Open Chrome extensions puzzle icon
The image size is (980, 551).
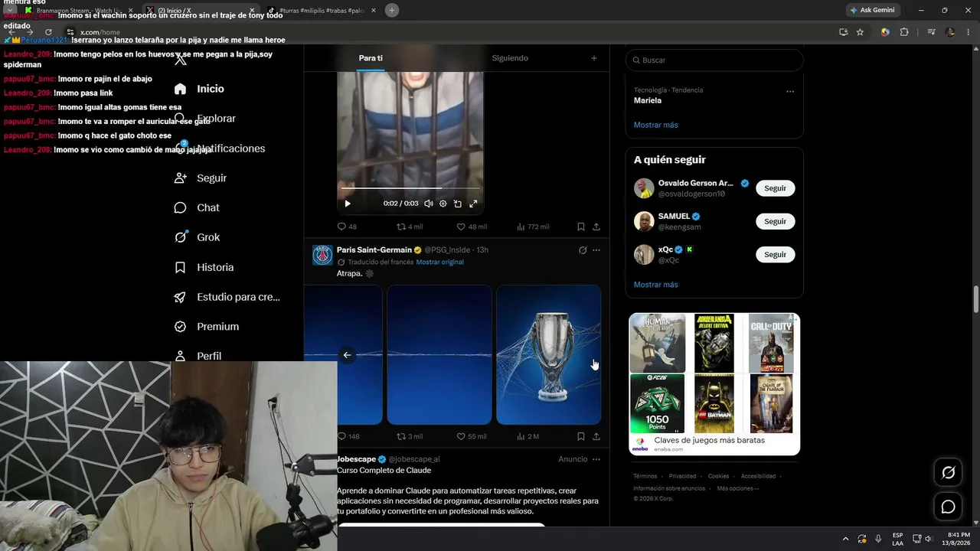904,32
